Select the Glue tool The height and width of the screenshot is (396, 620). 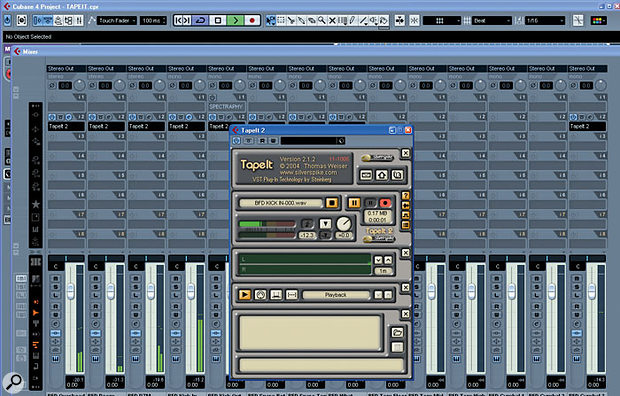pyautogui.click(x=301, y=20)
